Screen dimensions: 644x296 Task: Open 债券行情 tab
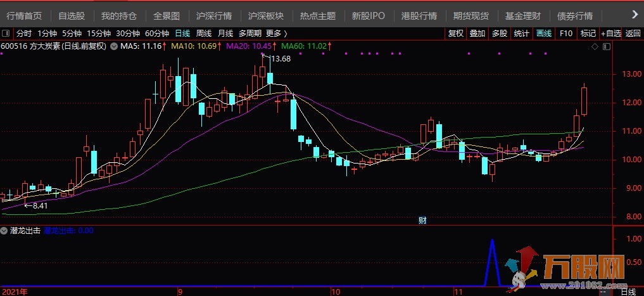pyautogui.click(x=575, y=16)
